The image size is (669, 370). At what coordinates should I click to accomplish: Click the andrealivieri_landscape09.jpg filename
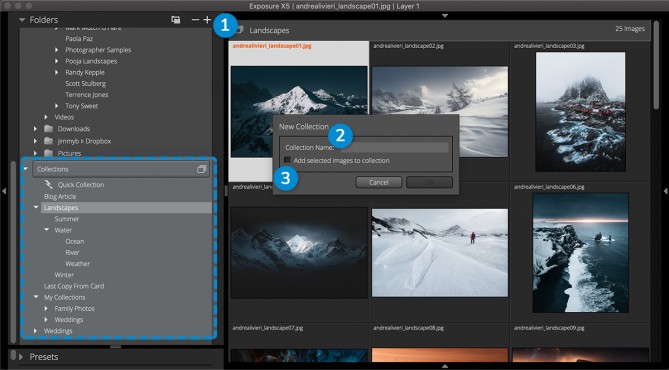(549, 328)
